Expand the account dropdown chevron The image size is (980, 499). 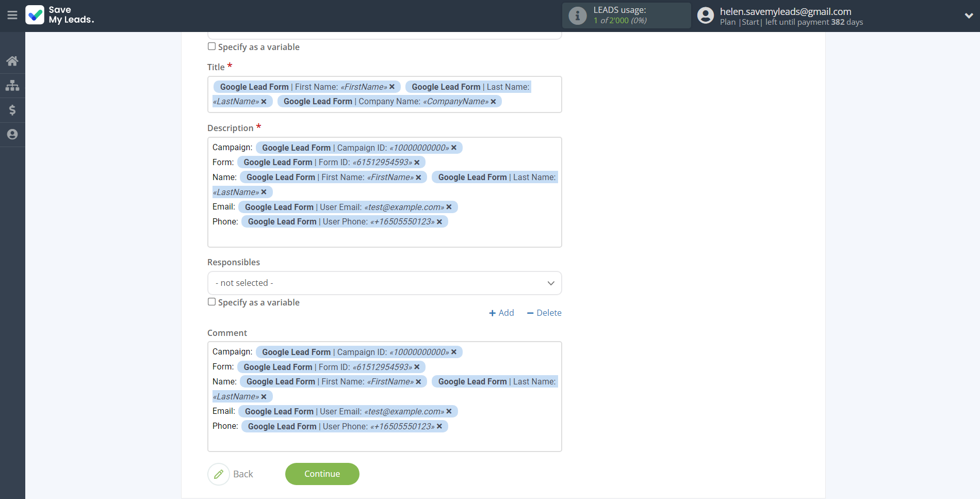click(969, 15)
